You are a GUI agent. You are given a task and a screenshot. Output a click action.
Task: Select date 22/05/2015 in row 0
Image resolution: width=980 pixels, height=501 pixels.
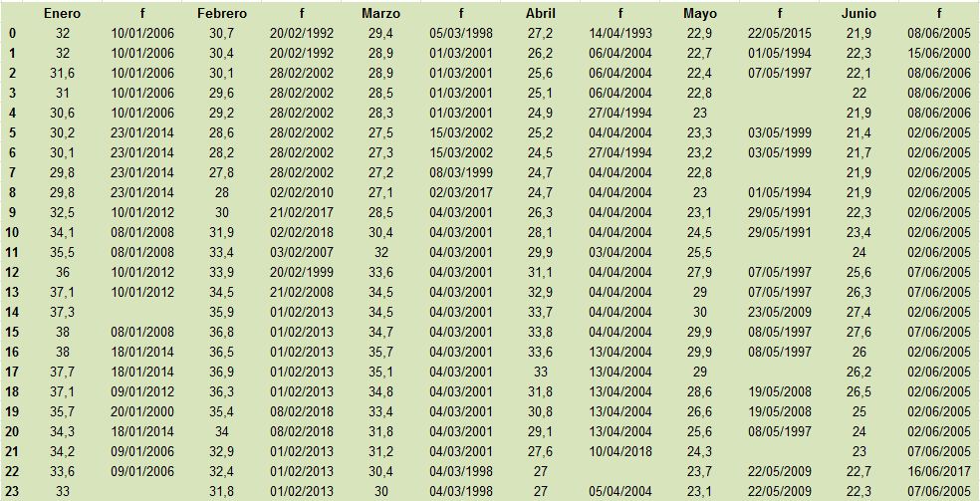click(780, 33)
